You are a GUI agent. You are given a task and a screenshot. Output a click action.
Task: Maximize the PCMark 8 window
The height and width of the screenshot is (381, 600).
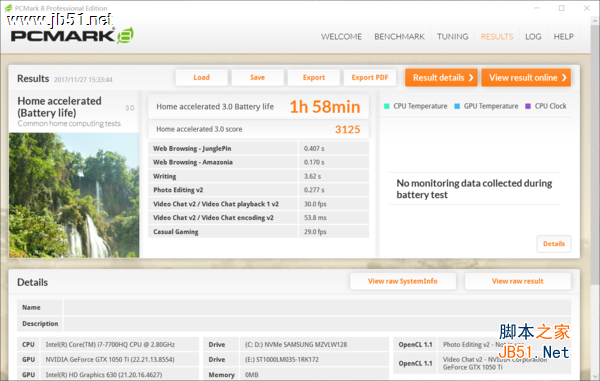click(x=561, y=8)
